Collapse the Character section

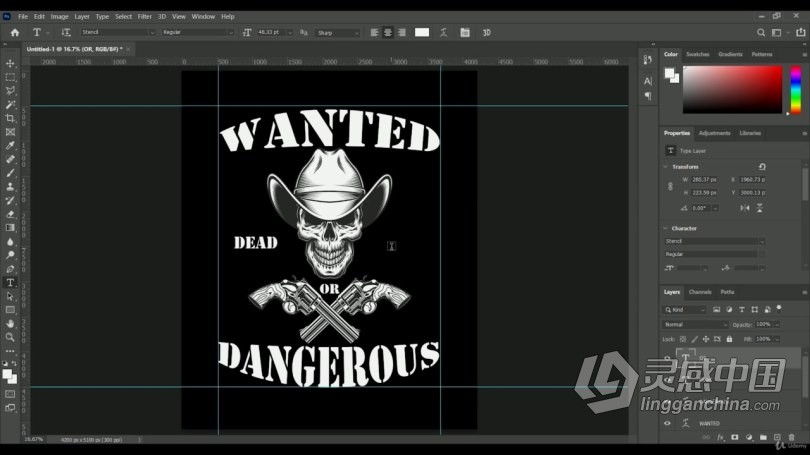(665, 228)
